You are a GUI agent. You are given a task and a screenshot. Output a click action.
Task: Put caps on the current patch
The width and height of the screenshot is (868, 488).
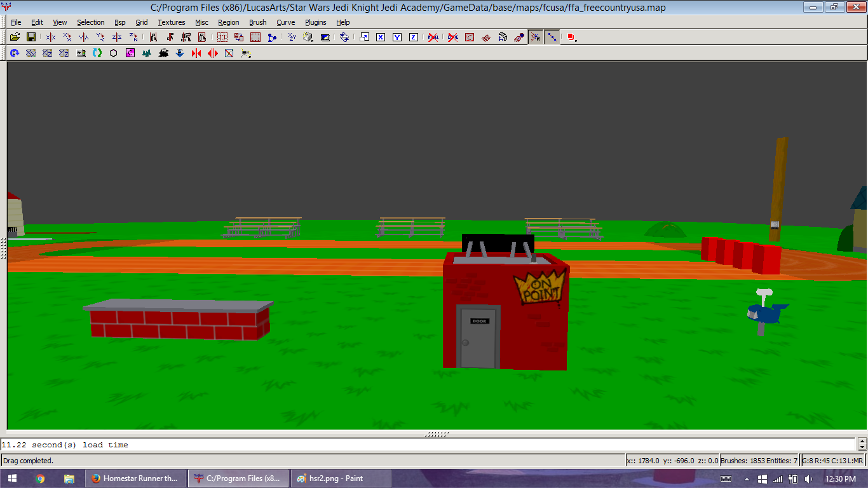pos(519,37)
